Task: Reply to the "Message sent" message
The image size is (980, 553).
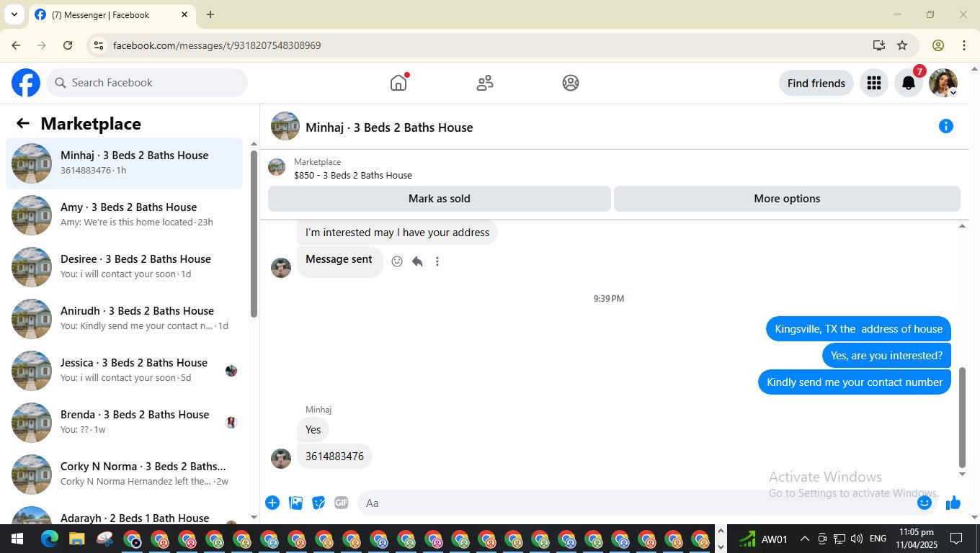Action: click(x=417, y=261)
